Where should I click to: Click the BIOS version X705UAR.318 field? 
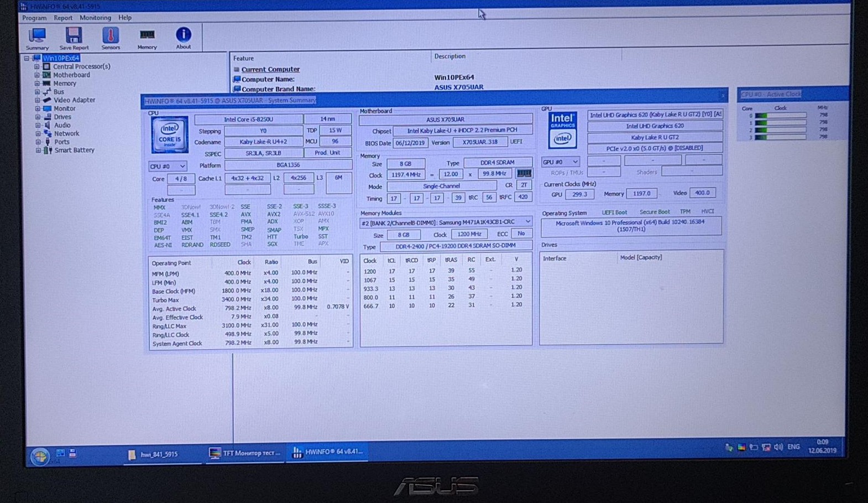(x=480, y=142)
